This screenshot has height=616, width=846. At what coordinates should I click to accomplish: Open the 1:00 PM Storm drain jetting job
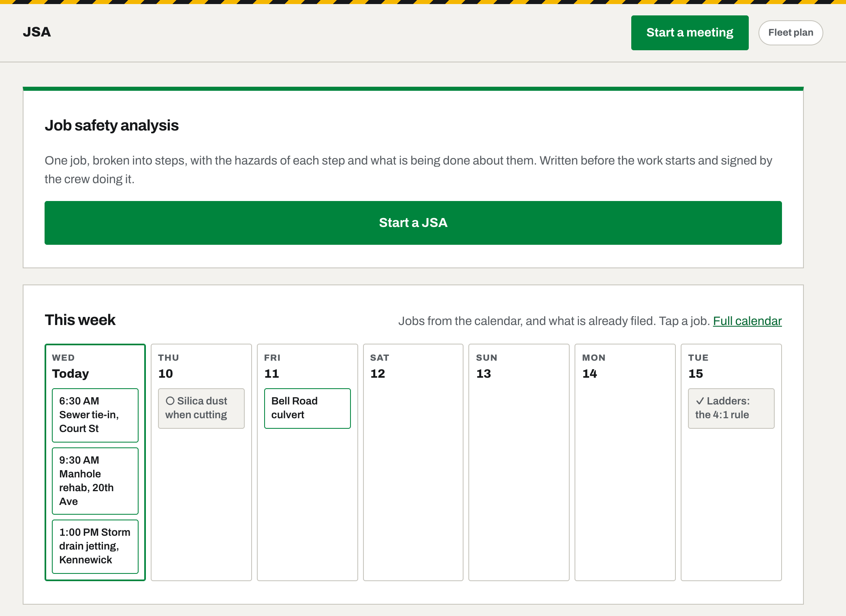pos(95,546)
